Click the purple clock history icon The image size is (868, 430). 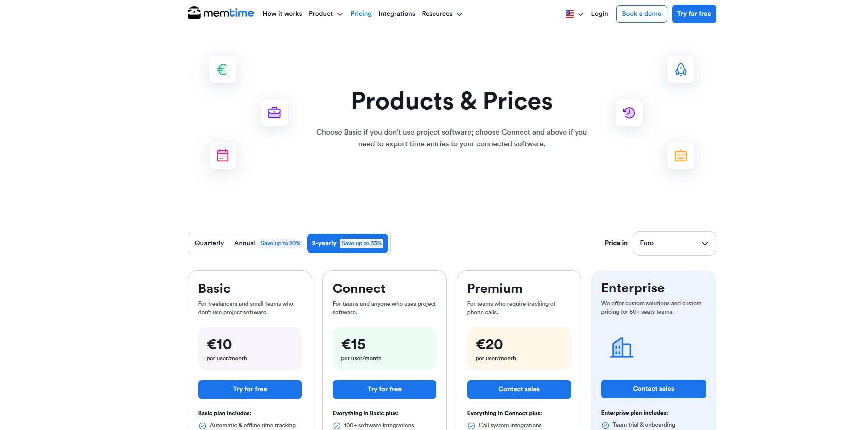point(629,113)
